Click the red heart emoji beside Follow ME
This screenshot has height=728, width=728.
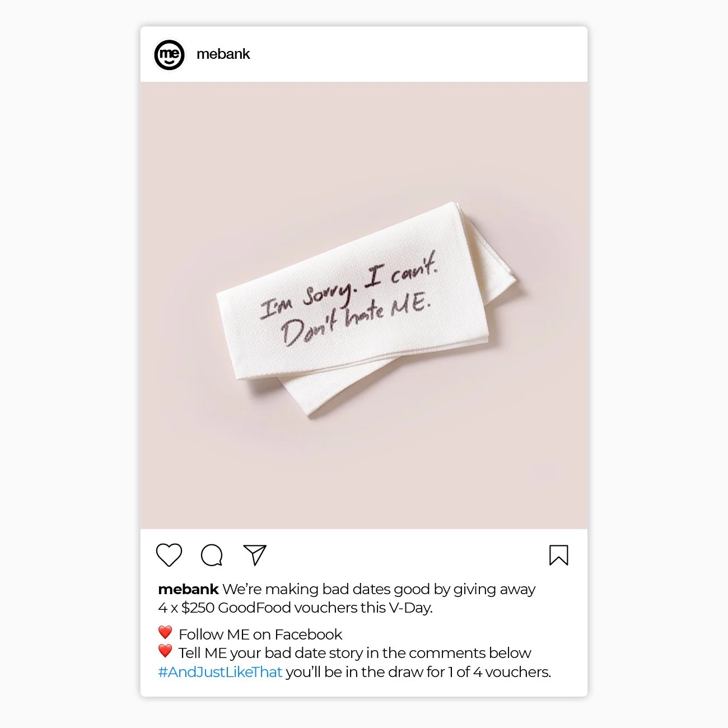165,633
